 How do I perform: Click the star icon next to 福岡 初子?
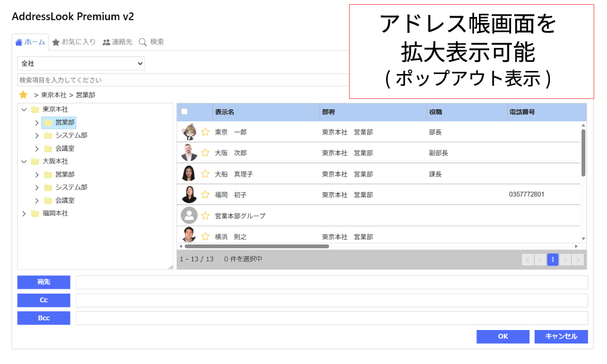205,195
